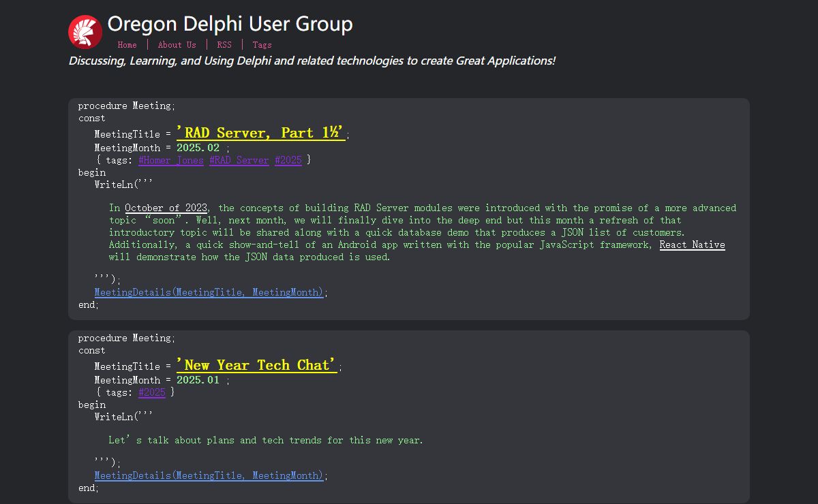Select the #RAD Server tag
This screenshot has width=818, height=504.
[239, 160]
